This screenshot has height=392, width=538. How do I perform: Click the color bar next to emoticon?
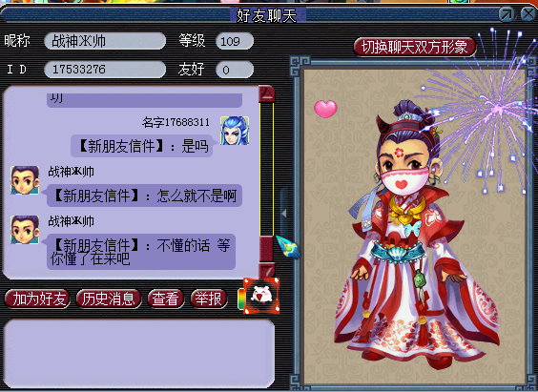pyautogui.click(x=241, y=299)
